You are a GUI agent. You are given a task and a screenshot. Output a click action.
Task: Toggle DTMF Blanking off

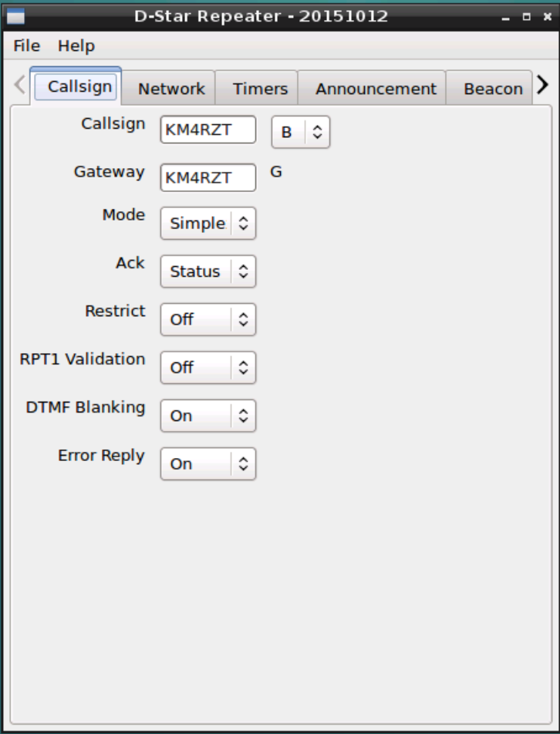pos(207,415)
